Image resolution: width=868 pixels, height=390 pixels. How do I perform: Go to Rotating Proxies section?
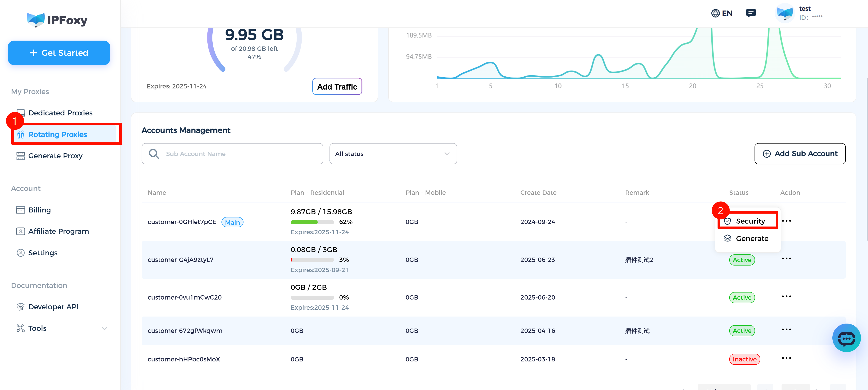point(57,134)
